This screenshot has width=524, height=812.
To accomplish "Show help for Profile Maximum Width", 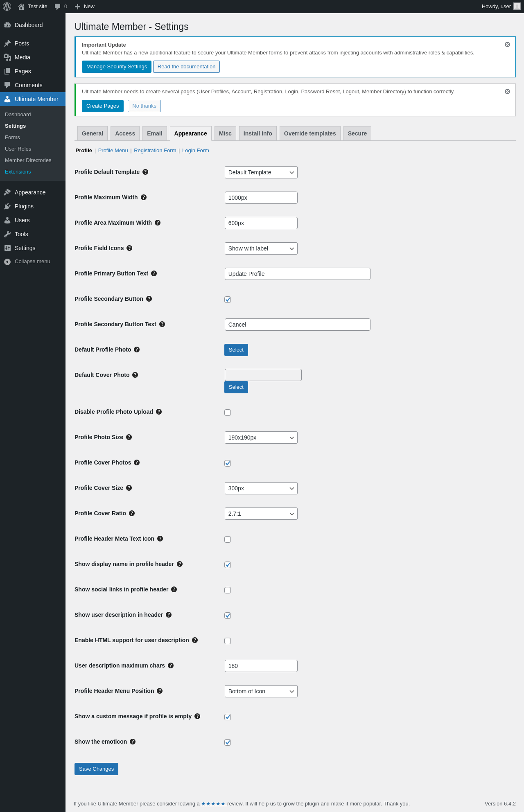I will tap(144, 197).
